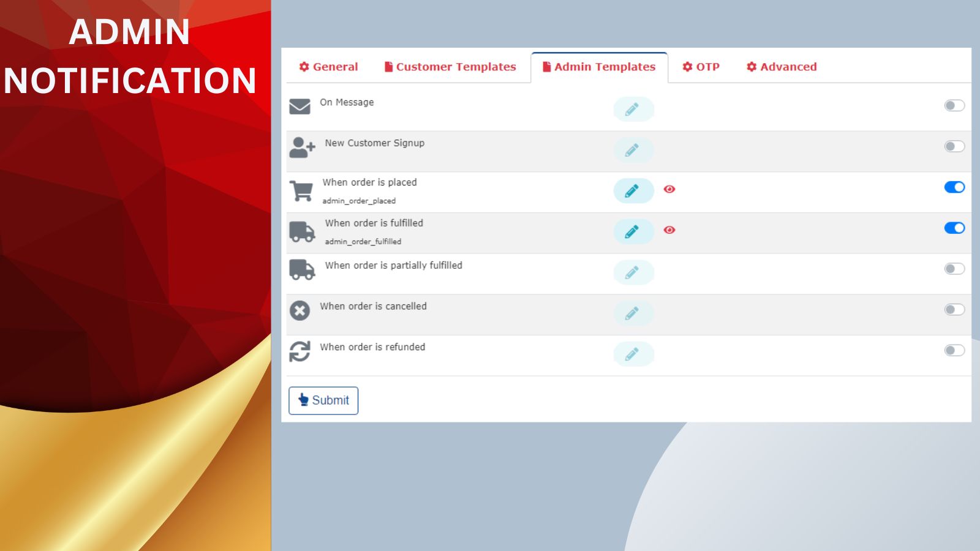Click the 'When order is fulfilled' label
Viewport: 980px width, 551px height.
coord(374,223)
